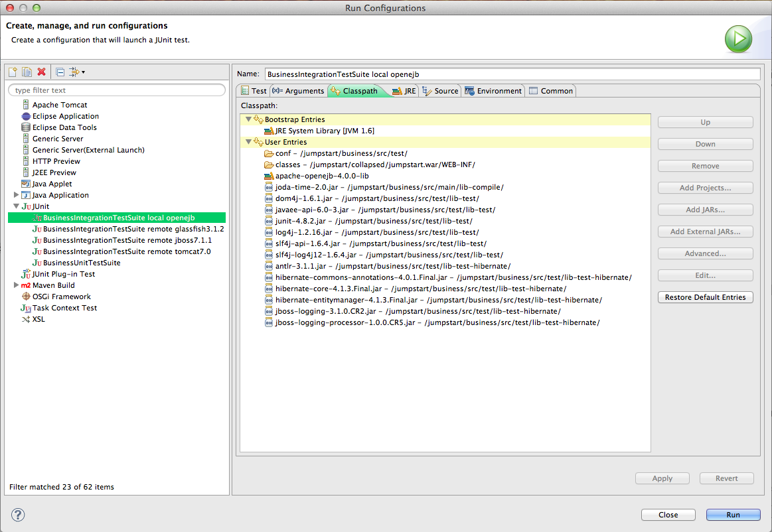
Task: Click the Apache Tomcat server icon
Action: click(x=26, y=105)
